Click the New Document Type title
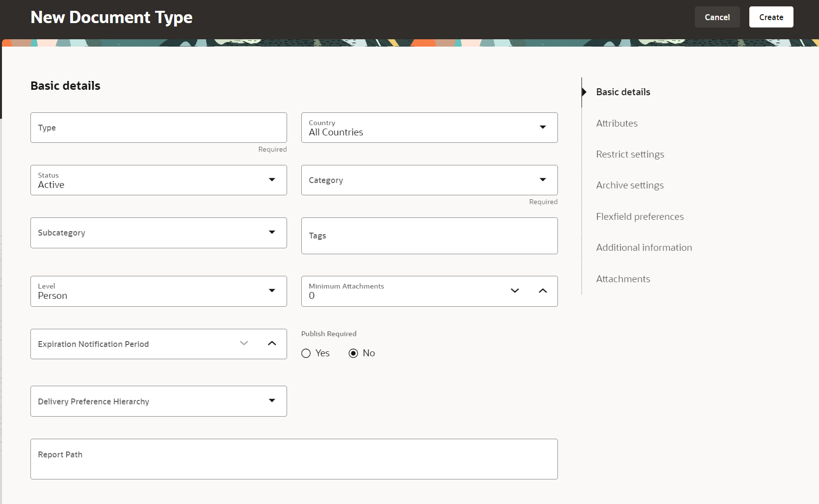This screenshot has height=504, width=819. coord(111,17)
